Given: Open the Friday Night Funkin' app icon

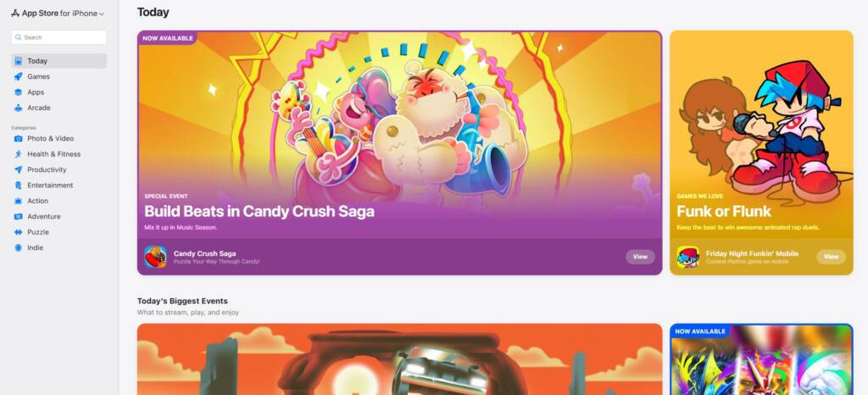Looking at the screenshot, I should coord(687,257).
